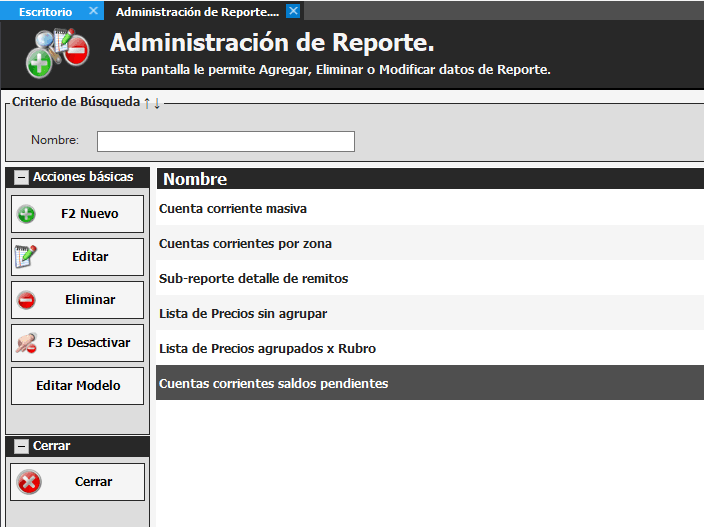The width and height of the screenshot is (704, 527).
Task: Select the Cuenta corriente masiva report
Action: [x=233, y=209]
